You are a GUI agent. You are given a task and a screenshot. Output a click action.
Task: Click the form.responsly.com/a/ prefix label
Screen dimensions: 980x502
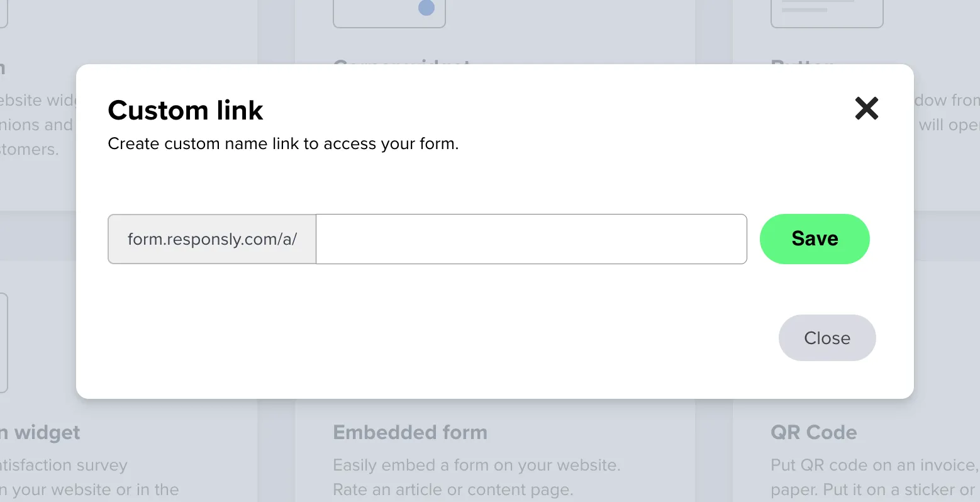[x=211, y=239]
